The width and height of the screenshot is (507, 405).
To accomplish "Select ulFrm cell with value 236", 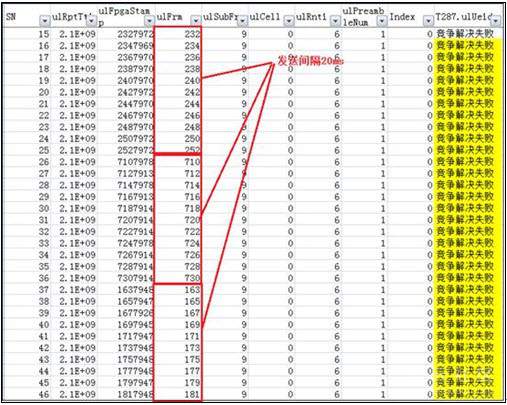I will coord(192,58).
